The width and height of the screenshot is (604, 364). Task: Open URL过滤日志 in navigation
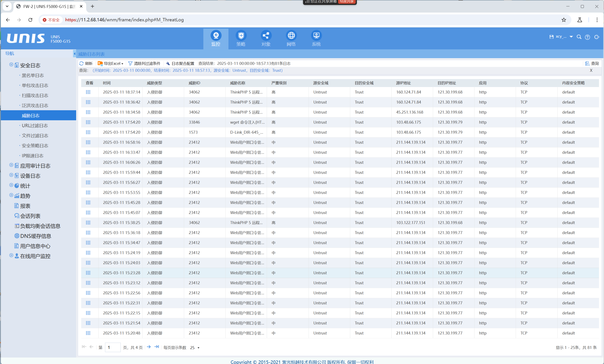point(35,126)
